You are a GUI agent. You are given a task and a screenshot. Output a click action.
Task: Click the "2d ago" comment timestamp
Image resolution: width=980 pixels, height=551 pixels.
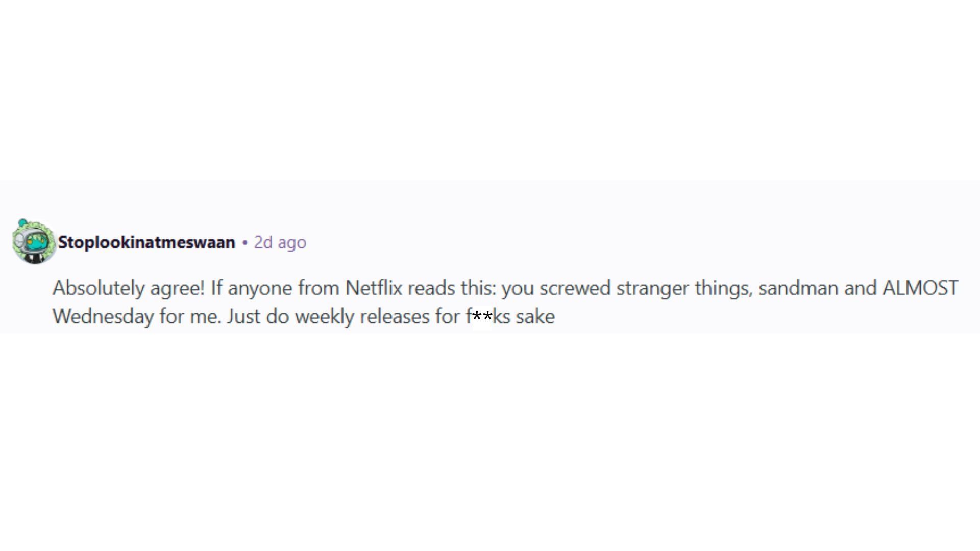[x=280, y=242]
